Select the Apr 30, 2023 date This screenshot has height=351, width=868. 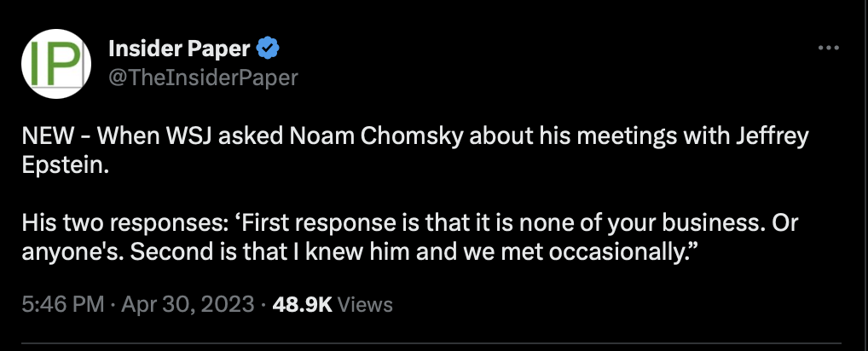coord(188,304)
